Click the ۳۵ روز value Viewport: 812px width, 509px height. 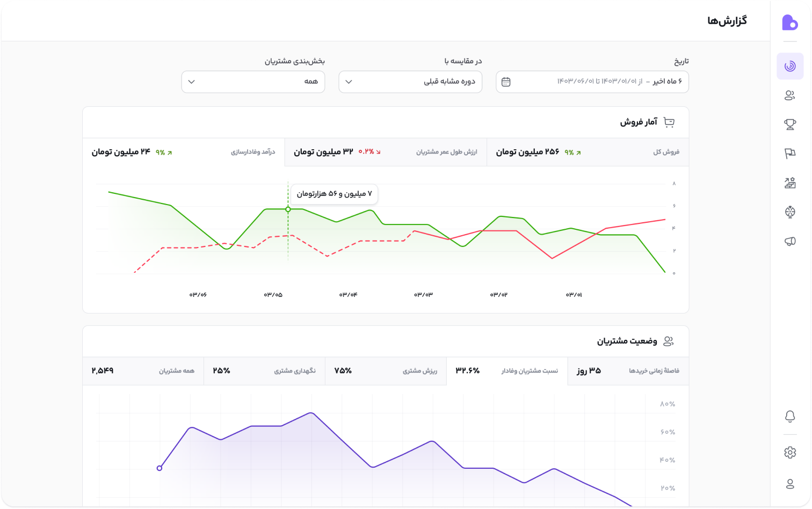coord(589,371)
